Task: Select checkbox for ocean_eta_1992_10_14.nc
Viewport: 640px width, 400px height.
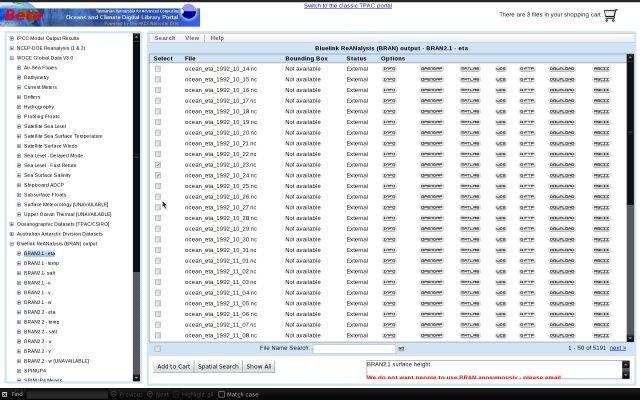Action: coord(158,69)
